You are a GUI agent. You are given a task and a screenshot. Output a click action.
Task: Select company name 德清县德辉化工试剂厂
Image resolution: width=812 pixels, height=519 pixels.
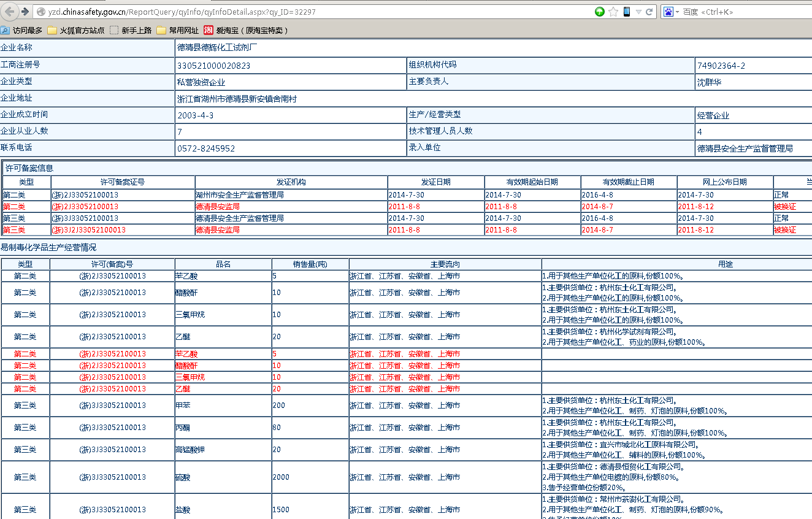[x=217, y=47]
